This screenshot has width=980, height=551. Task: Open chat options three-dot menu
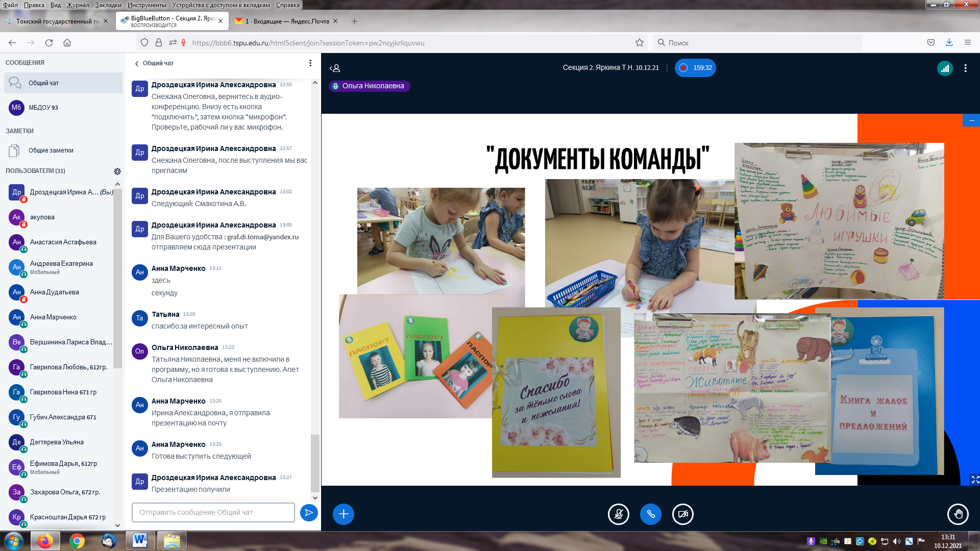310,63
